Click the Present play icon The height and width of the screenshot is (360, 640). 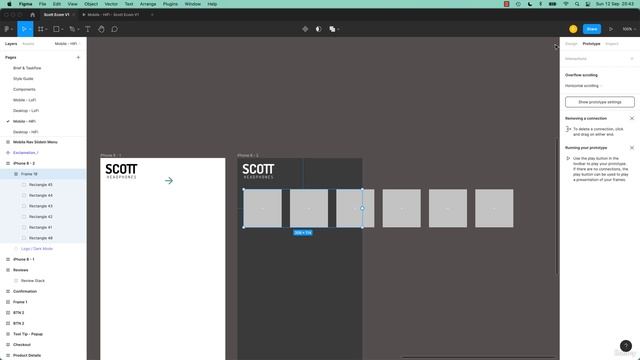(611, 29)
